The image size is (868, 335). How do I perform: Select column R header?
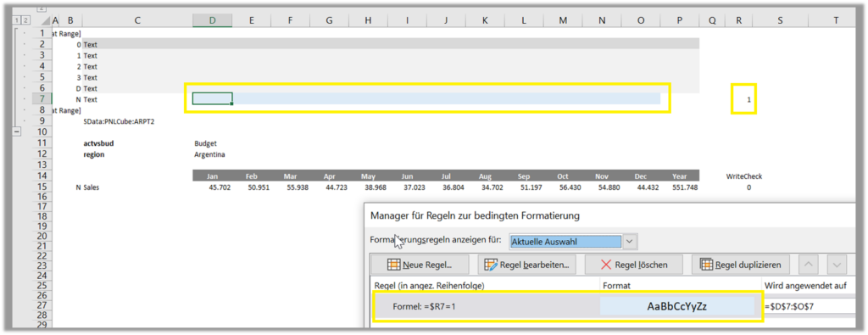(x=739, y=20)
